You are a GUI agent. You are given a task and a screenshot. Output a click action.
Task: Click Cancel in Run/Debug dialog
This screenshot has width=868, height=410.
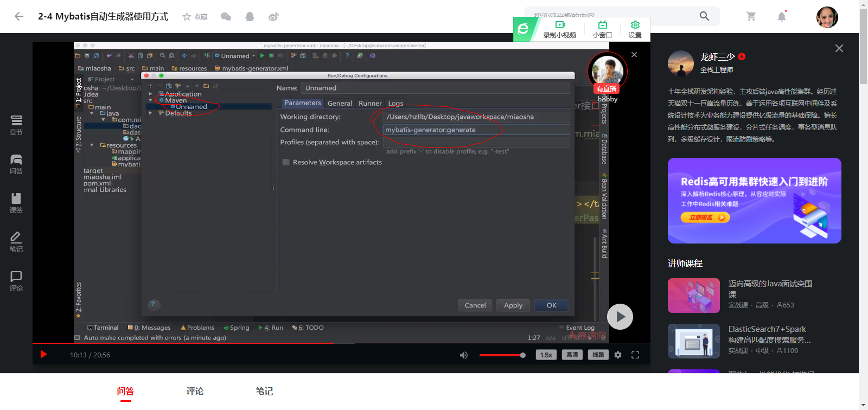click(x=475, y=305)
